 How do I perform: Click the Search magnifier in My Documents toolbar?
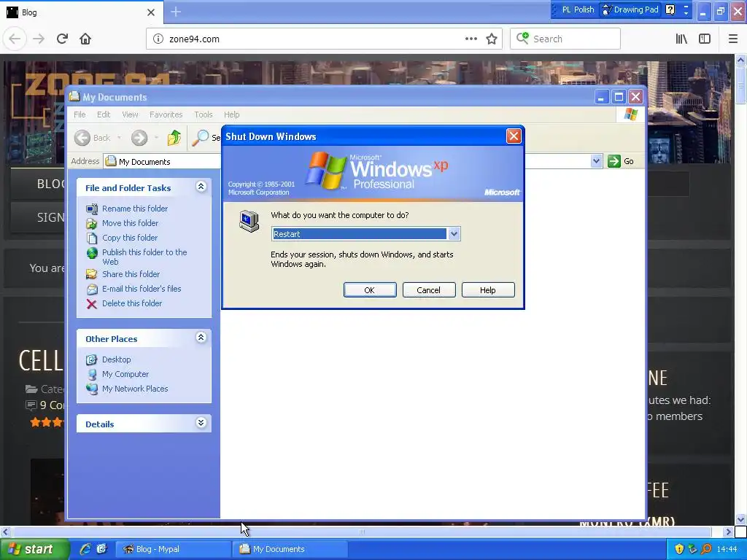tap(200, 138)
